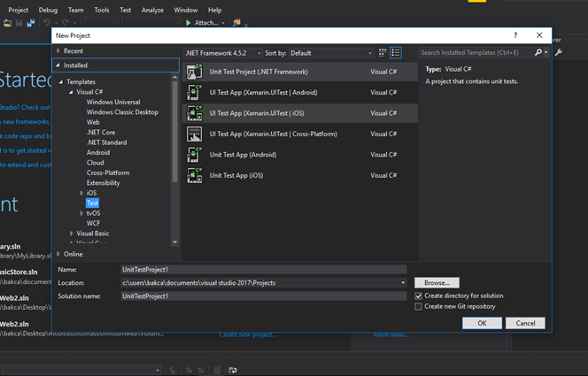
Task: Select Cross-Platform in the template tree
Action: coord(108,173)
